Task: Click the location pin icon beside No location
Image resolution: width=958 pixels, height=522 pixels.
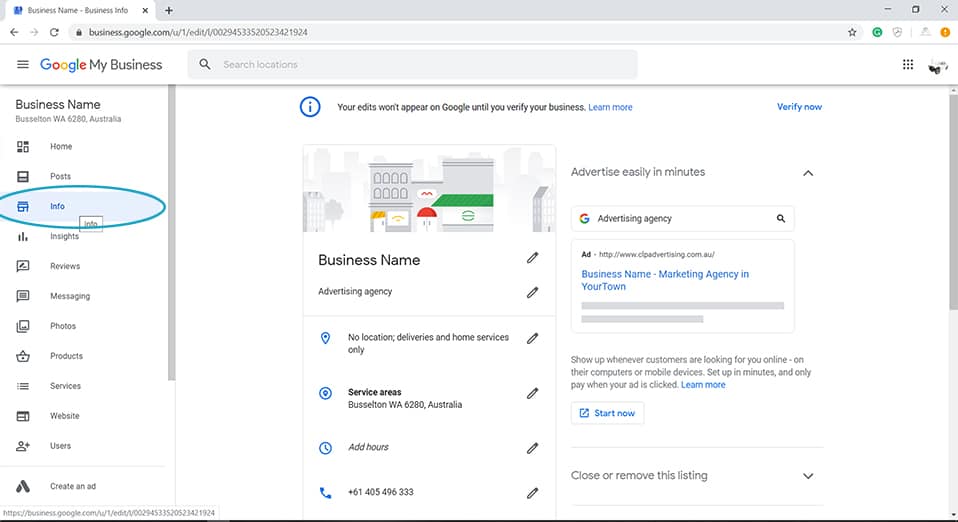Action: (326, 339)
